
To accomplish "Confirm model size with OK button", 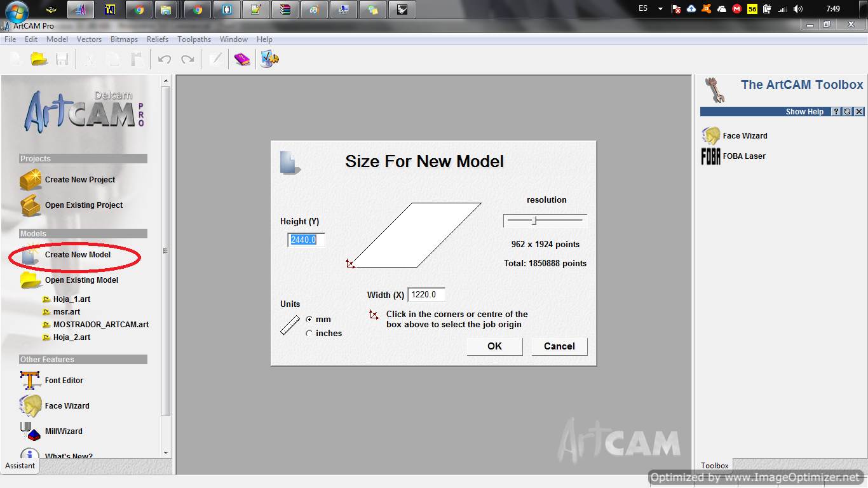I will pyautogui.click(x=494, y=346).
